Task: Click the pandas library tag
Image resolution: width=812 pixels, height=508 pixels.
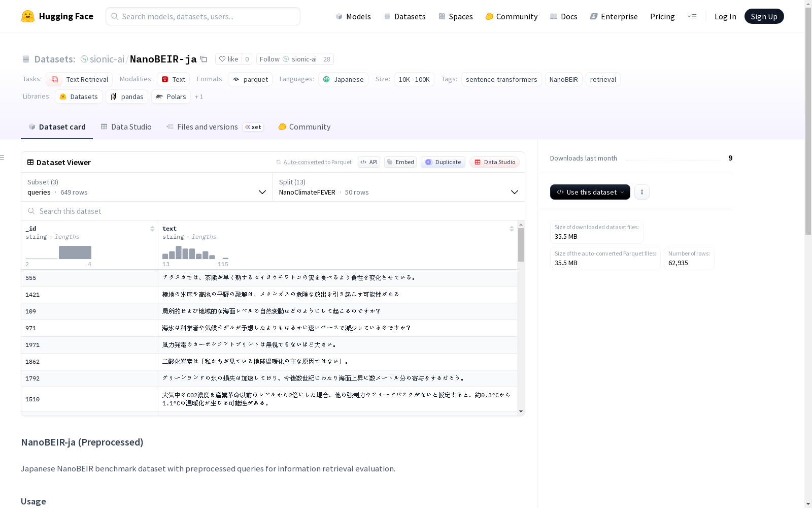Action: tap(127, 97)
